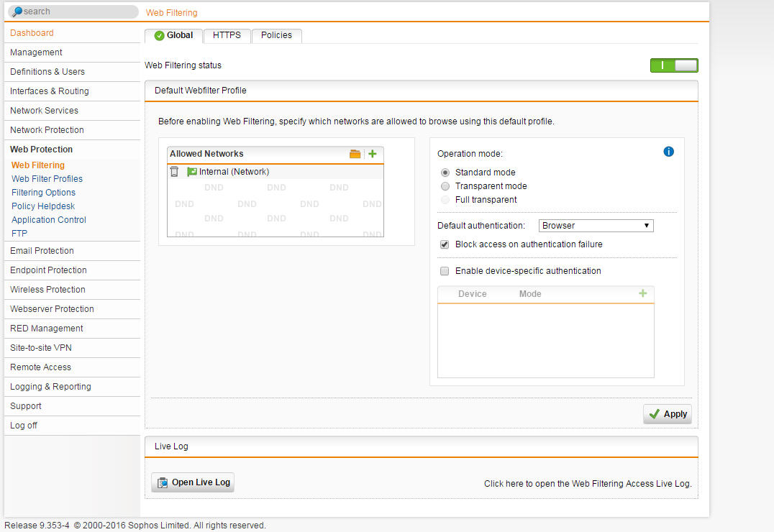This screenshot has height=532, width=774.
Task: Click the Device column header
Action: (x=473, y=294)
